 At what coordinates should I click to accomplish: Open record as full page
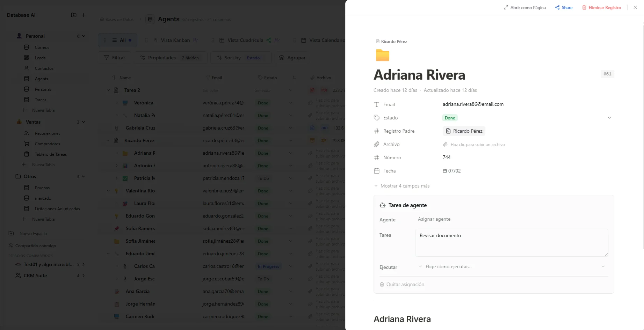point(524,7)
